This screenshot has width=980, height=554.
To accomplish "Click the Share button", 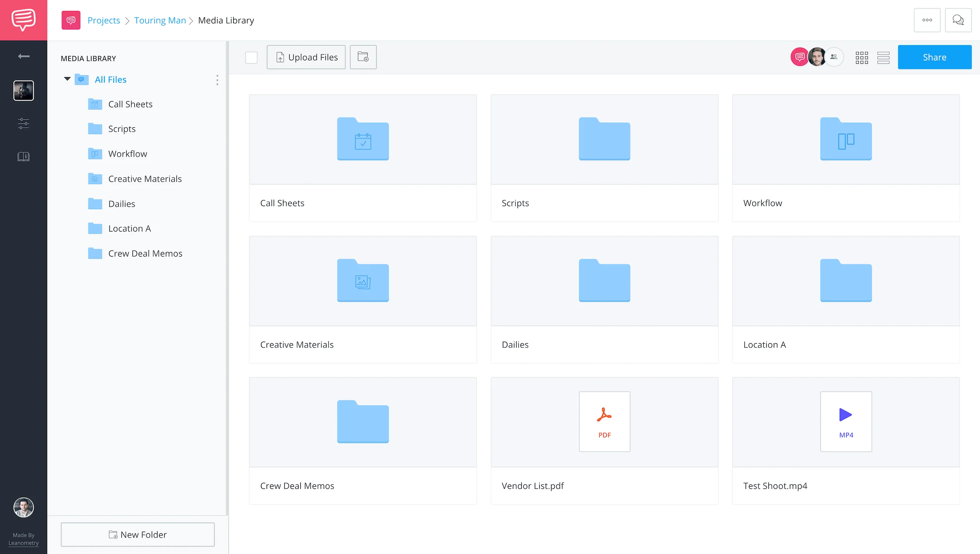I will (935, 57).
